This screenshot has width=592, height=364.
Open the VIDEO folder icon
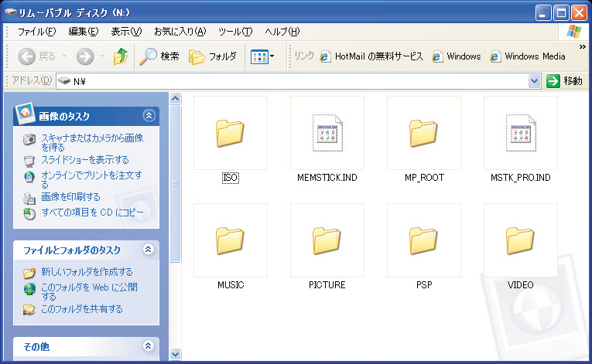[x=520, y=240]
